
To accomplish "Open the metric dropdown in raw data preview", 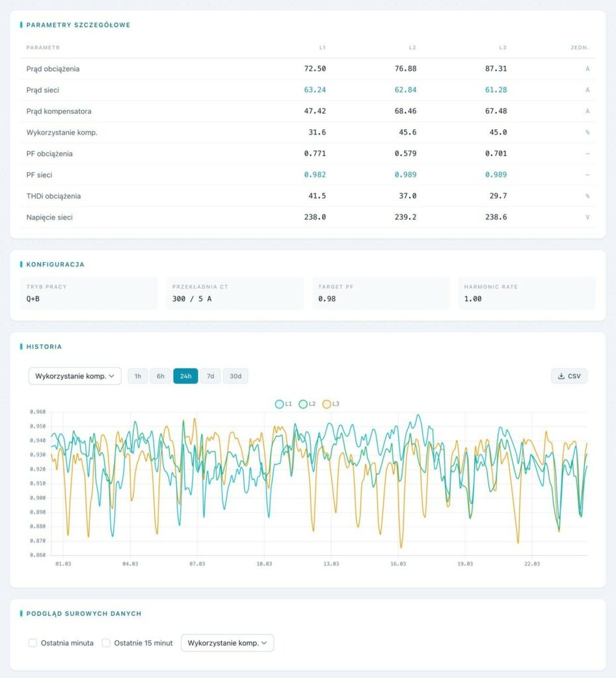I will tap(227, 642).
